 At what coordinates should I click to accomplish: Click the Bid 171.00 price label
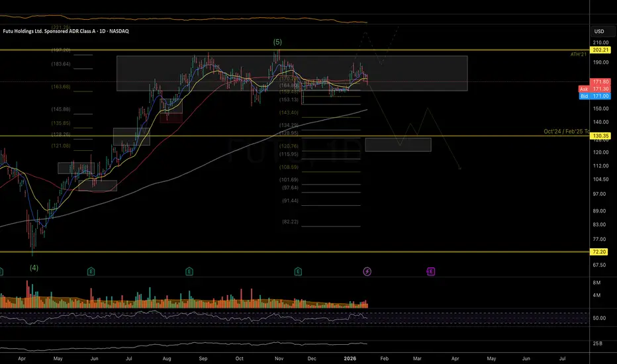tap(595, 96)
